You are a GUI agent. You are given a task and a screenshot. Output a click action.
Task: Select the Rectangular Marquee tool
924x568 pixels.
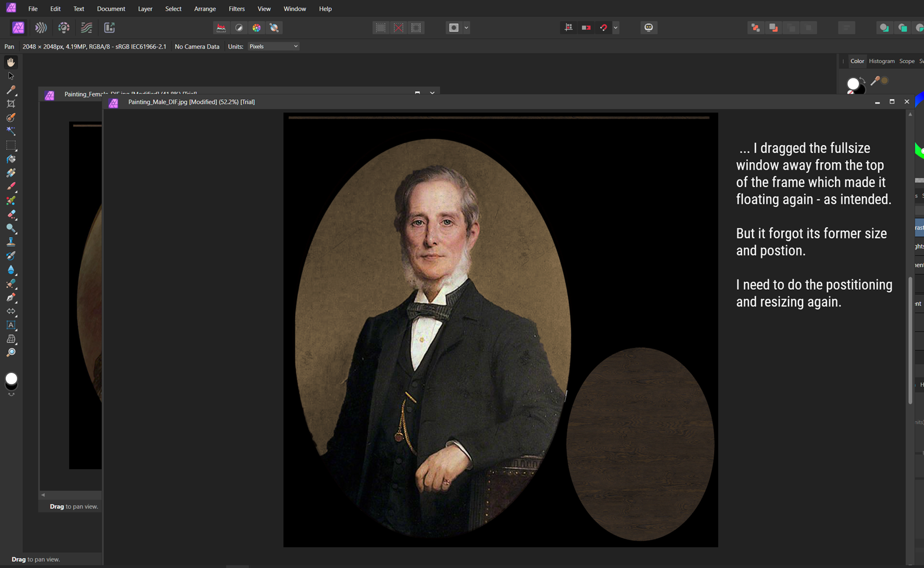pyautogui.click(x=10, y=145)
